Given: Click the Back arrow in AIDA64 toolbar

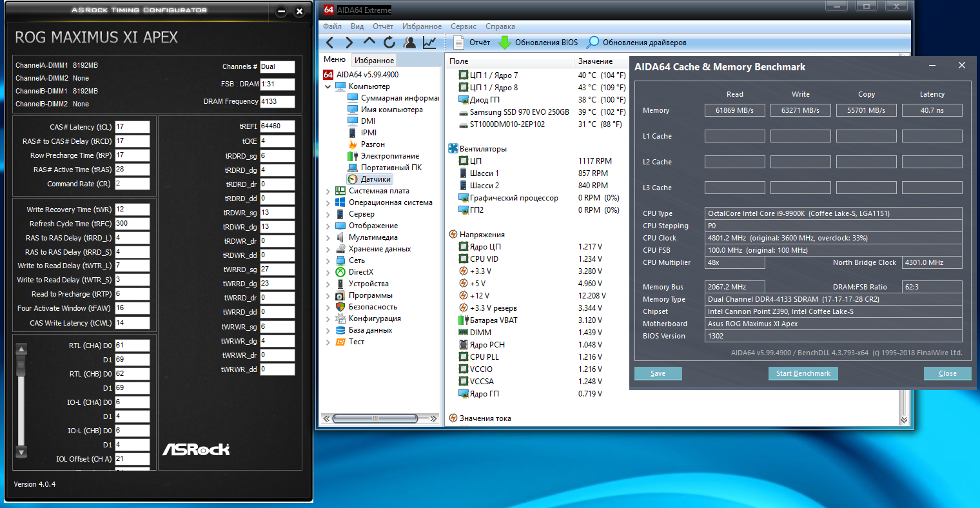Looking at the screenshot, I should 330,43.
